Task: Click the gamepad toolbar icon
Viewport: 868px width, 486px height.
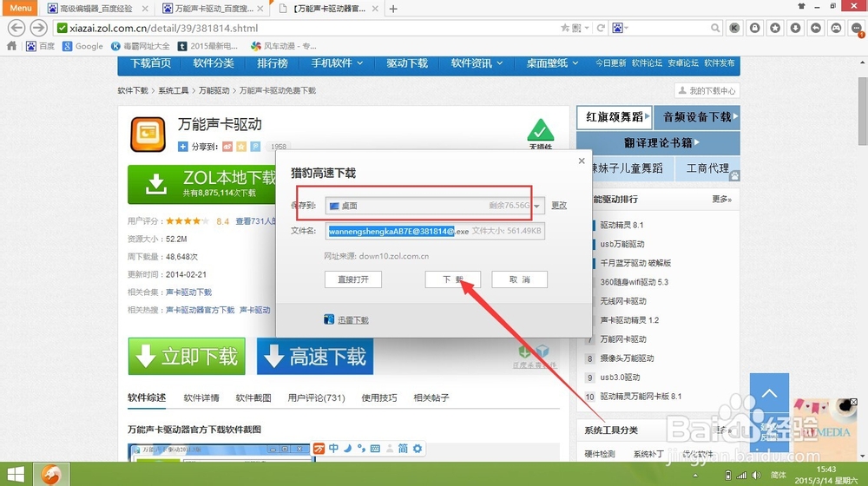Action: 837,28
